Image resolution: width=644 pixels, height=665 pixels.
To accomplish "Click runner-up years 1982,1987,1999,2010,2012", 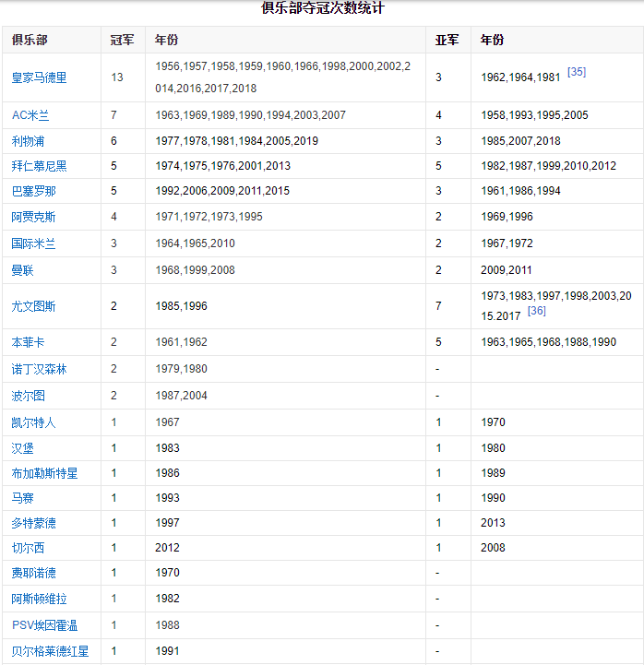I will [x=549, y=166].
